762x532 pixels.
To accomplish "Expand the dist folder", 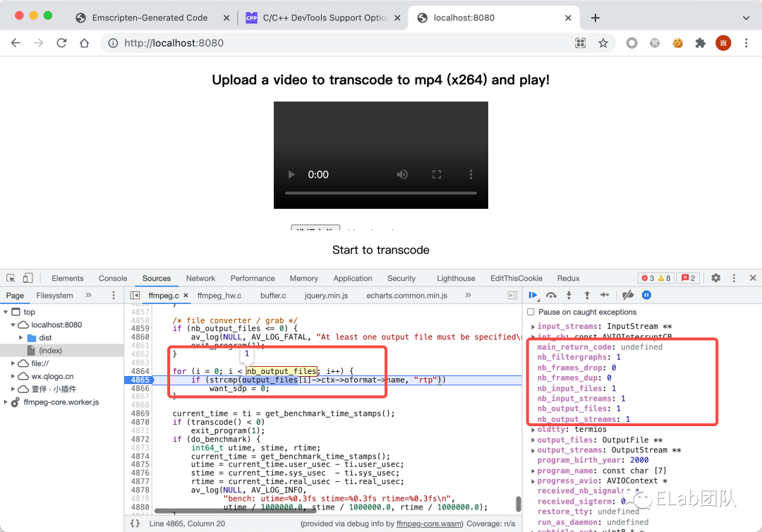I will (21, 338).
